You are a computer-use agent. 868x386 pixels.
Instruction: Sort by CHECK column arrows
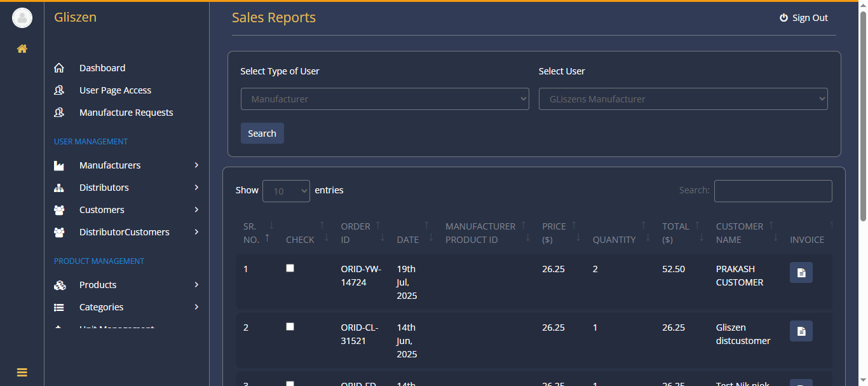[x=324, y=231]
